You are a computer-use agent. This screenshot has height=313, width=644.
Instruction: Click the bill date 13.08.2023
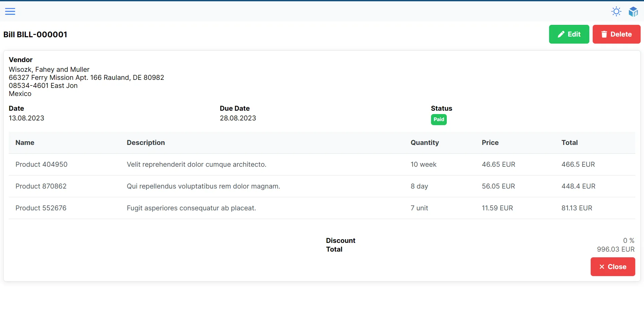click(x=26, y=118)
